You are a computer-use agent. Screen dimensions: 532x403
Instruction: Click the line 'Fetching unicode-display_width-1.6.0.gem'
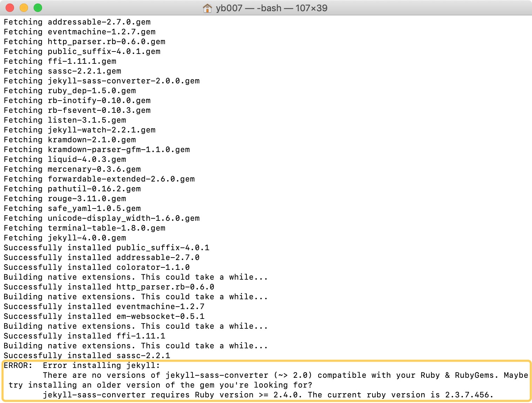[x=102, y=218]
